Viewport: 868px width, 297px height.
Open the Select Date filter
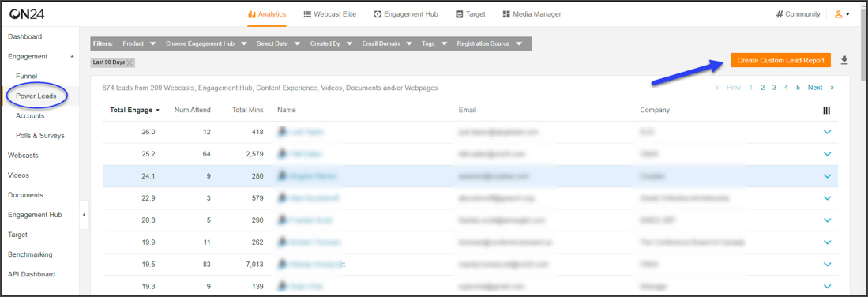279,43
